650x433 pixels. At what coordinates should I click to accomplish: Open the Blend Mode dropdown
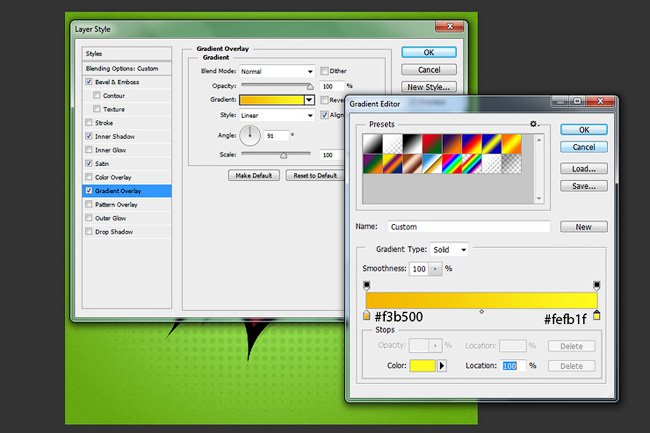click(277, 71)
